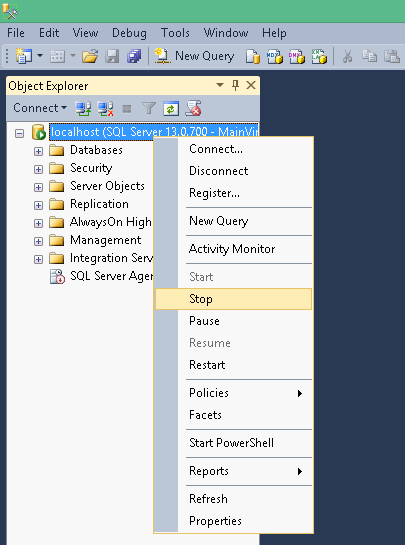Expand the Management folder

(38, 241)
